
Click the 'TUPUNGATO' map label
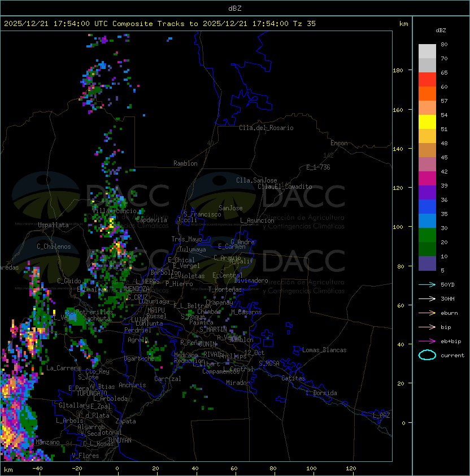[x=92, y=393]
